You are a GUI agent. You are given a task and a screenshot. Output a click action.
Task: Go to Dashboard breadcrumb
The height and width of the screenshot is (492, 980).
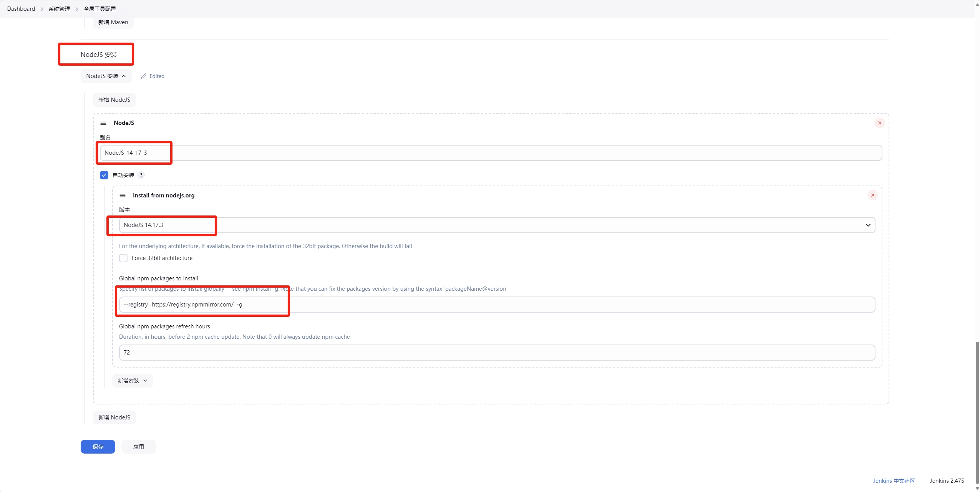point(21,9)
